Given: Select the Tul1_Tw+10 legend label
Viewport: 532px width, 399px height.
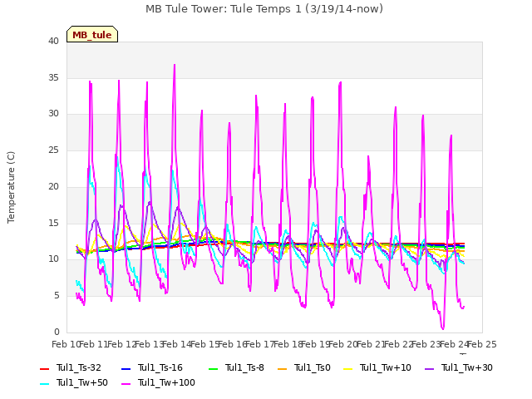Looking at the screenshot, I should pos(386,367).
